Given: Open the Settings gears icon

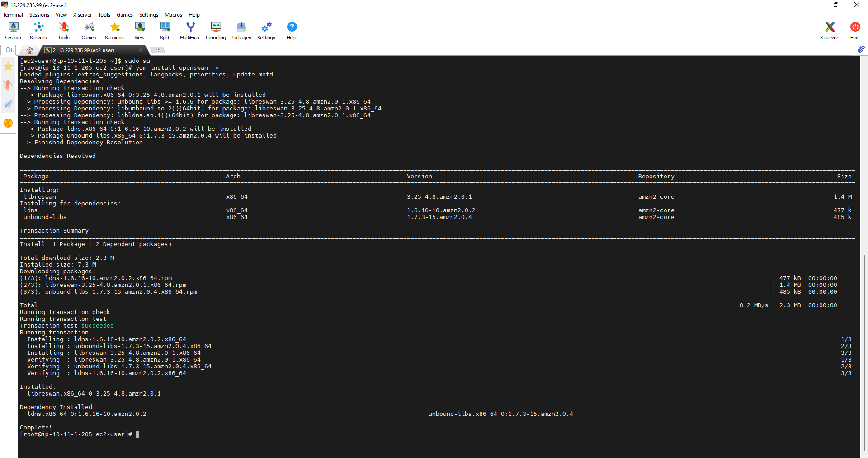Looking at the screenshot, I should click(266, 31).
